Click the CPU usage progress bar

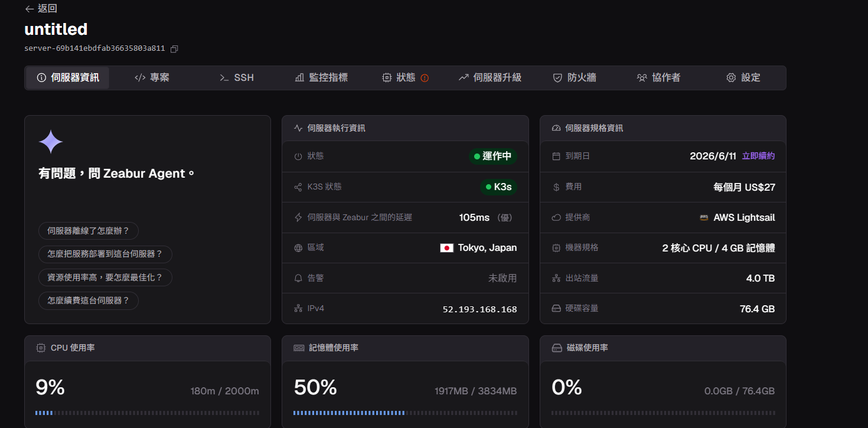coord(147,413)
